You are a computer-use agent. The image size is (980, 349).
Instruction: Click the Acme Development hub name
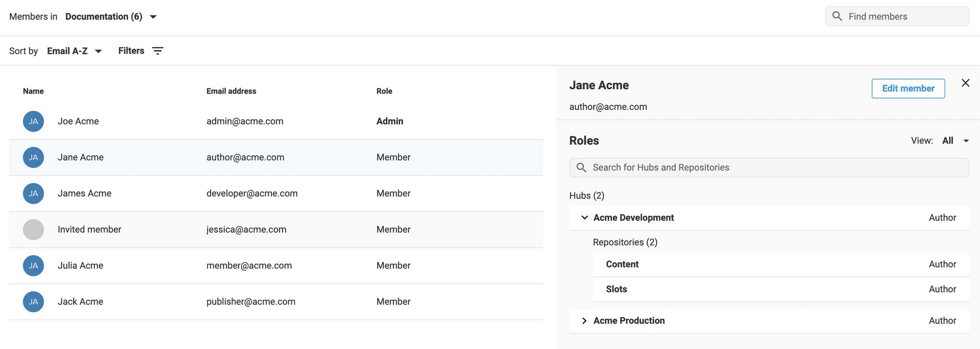tap(633, 218)
